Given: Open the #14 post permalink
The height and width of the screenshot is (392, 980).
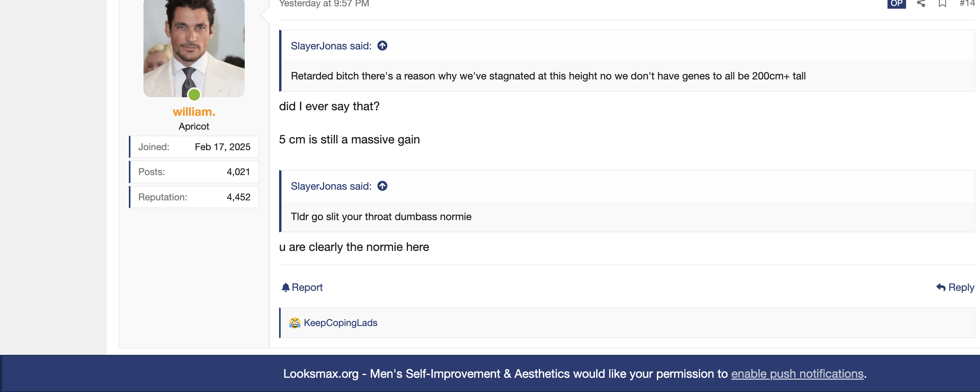Looking at the screenshot, I should (x=967, y=4).
